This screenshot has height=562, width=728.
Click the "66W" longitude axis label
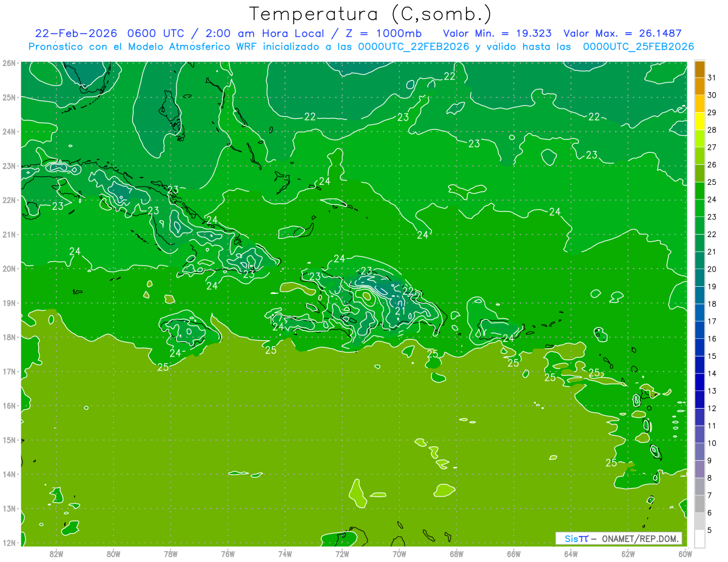[514, 553]
